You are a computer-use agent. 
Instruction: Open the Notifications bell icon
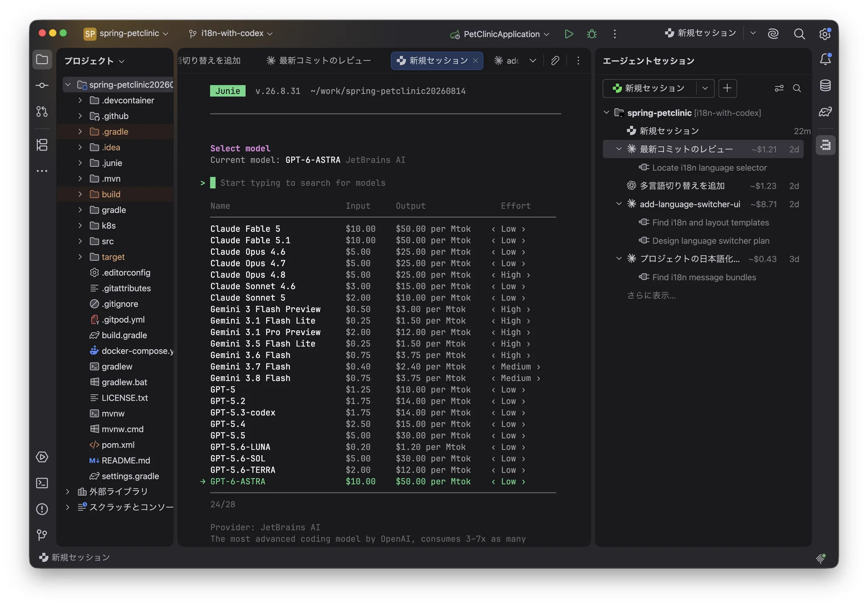826,59
